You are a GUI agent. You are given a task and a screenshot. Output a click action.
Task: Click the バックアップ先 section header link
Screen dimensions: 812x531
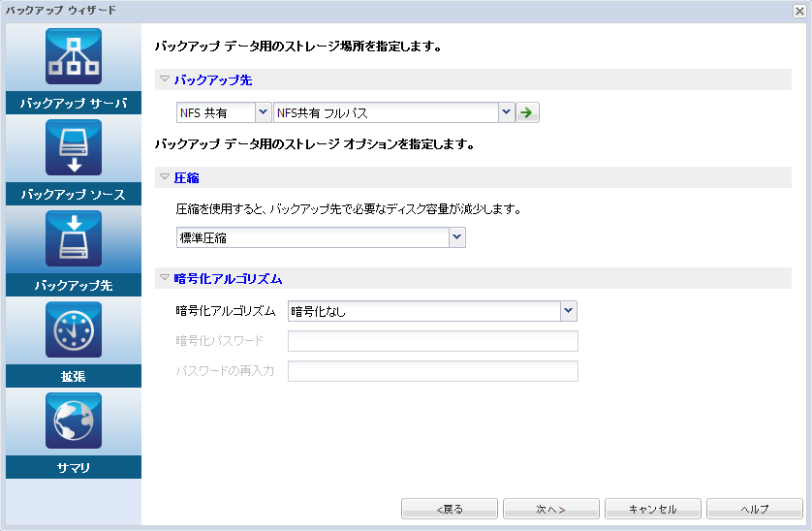[x=213, y=79]
